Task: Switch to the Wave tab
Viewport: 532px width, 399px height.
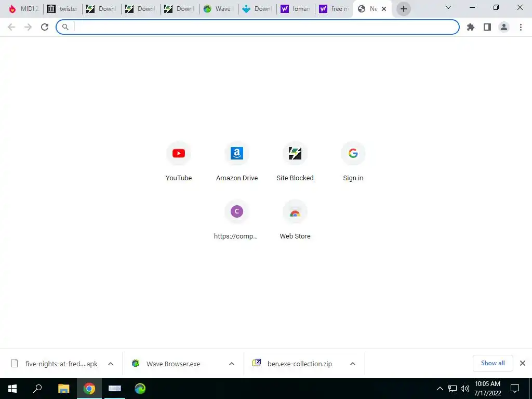Action: click(219, 9)
